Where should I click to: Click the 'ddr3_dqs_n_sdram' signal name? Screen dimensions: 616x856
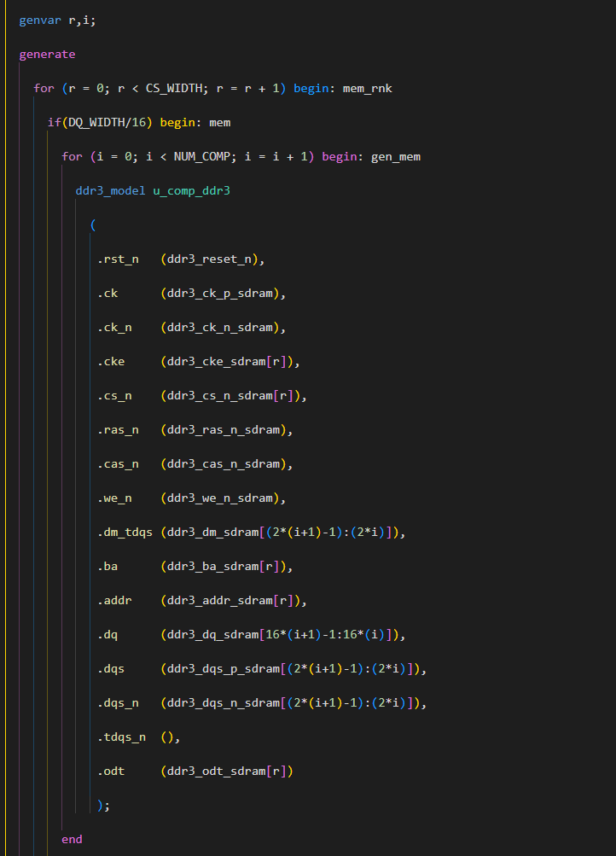(x=224, y=702)
